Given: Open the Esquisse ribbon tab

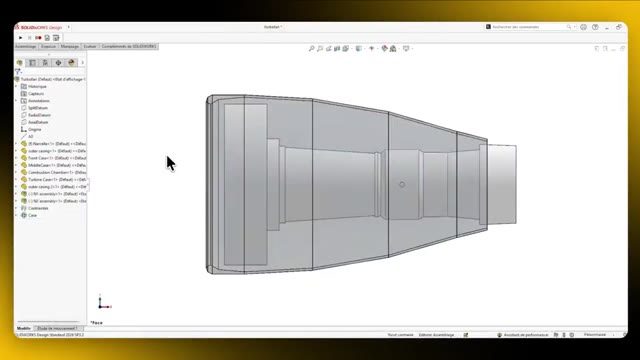Looking at the screenshot, I should [x=48, y=47].
